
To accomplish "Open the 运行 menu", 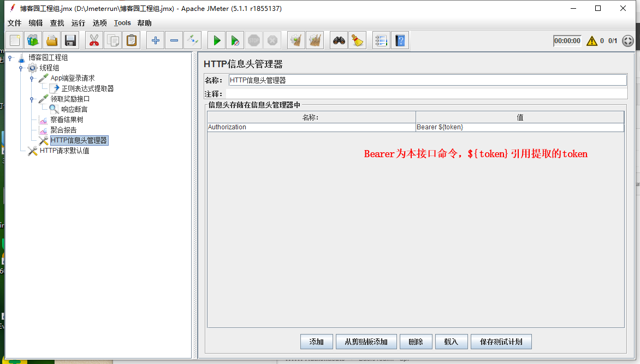I will [x=78, y=23].
